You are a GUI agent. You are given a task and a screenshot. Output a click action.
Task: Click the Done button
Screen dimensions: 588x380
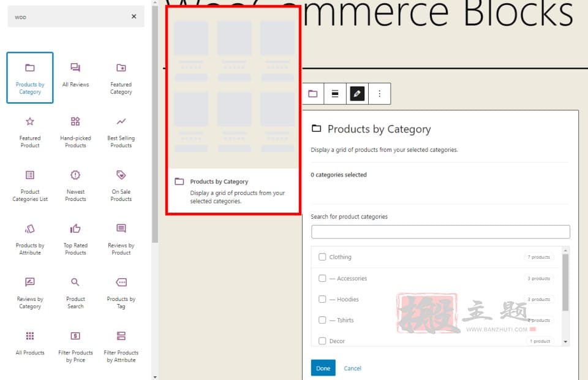tap(323, 368)
